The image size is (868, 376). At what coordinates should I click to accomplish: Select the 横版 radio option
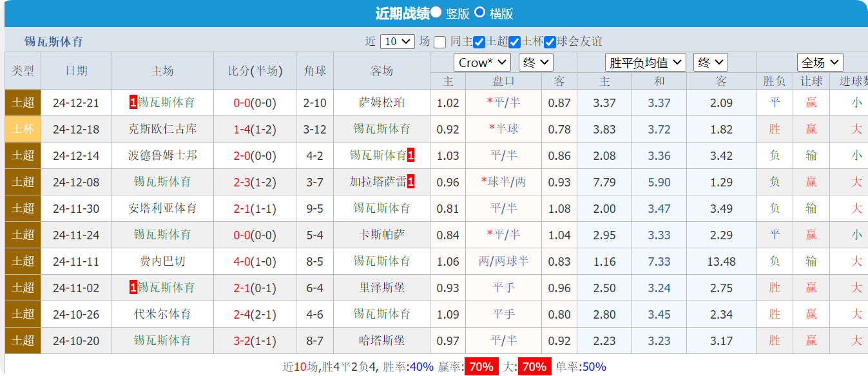(x=478, y=12)
